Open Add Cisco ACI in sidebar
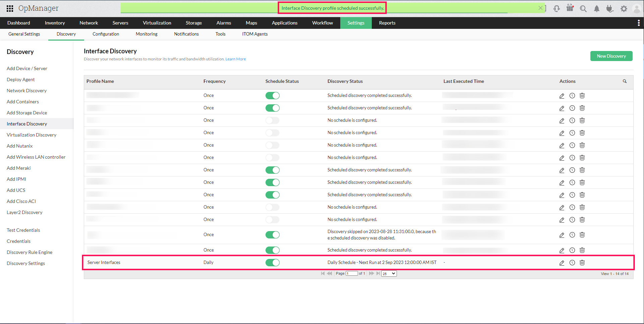 [x=21, y=201]
